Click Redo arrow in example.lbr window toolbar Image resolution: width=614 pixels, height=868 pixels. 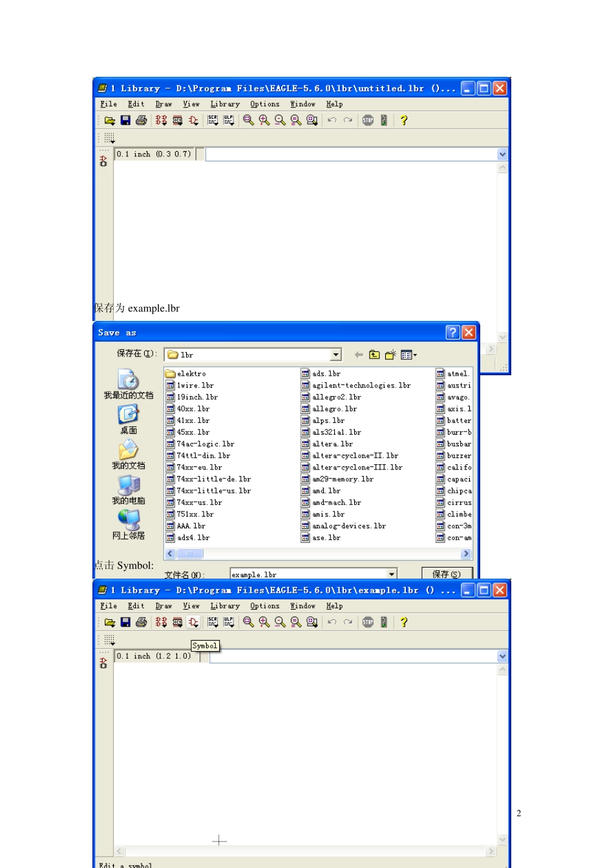click(x=348, y=622)
